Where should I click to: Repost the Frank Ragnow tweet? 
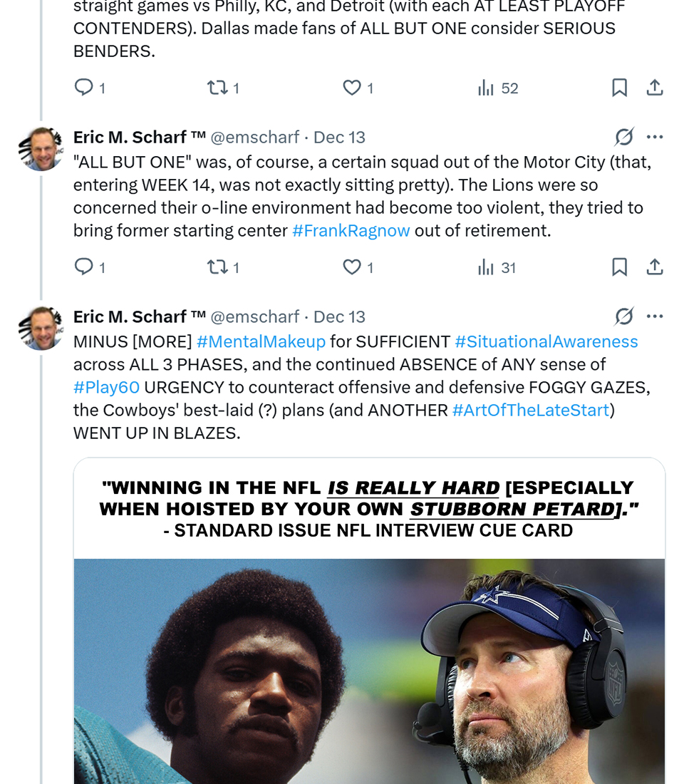click(216, 267)
